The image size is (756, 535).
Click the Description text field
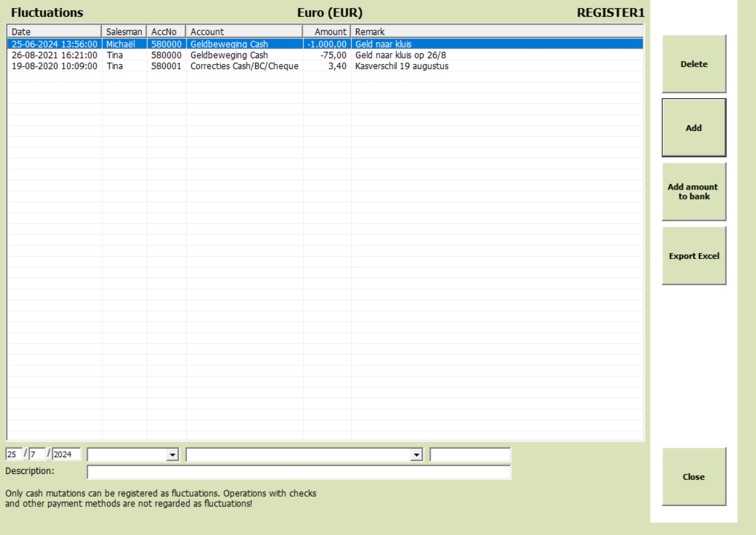tap(299, 472)
